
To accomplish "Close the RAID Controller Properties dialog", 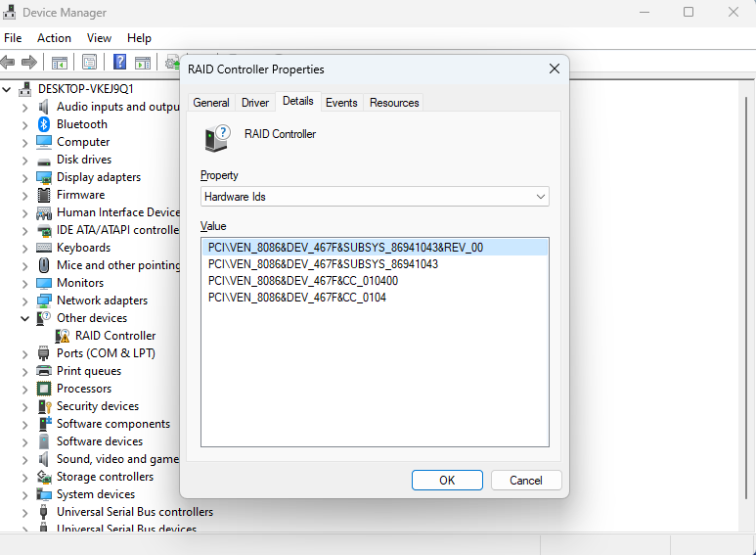I will (555, 69).
